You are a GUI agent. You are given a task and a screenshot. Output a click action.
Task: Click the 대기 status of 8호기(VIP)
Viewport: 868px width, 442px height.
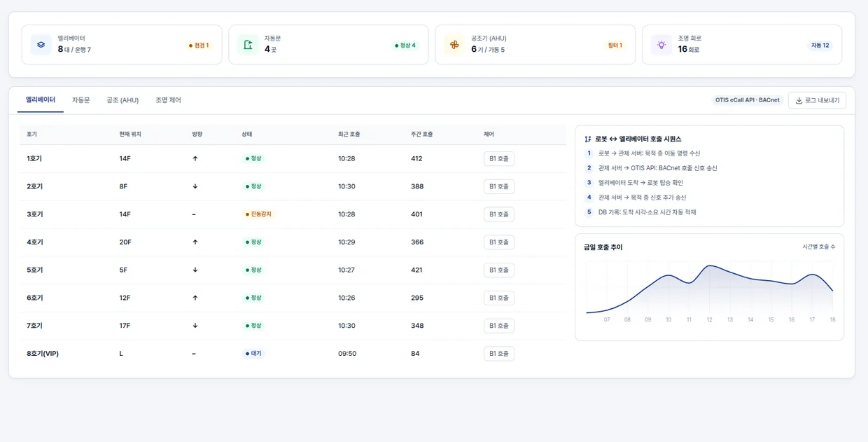(x=253, y=354)
